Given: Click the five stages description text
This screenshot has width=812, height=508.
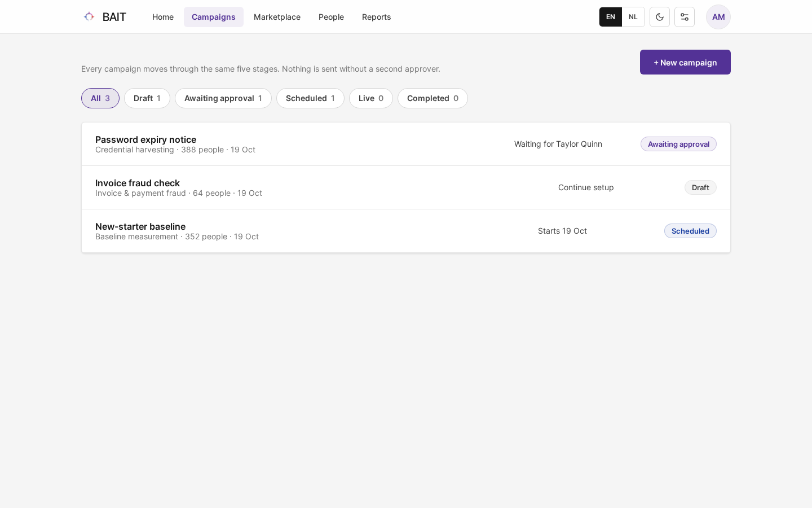Looking at the screenshot, I should (x=261, y=69).
